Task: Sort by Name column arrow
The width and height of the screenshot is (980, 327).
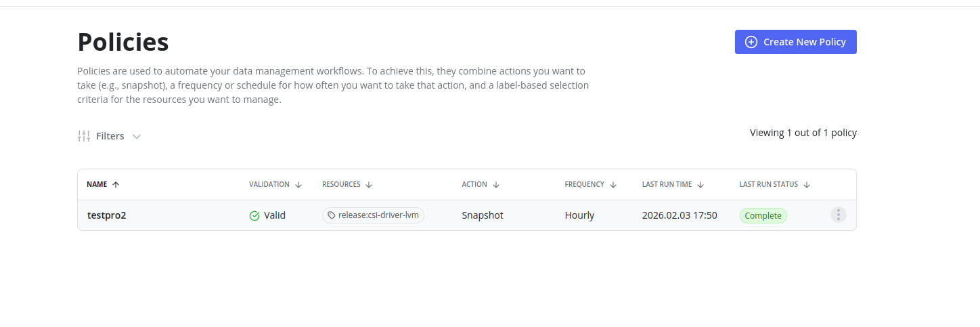Action: [116, 184]
